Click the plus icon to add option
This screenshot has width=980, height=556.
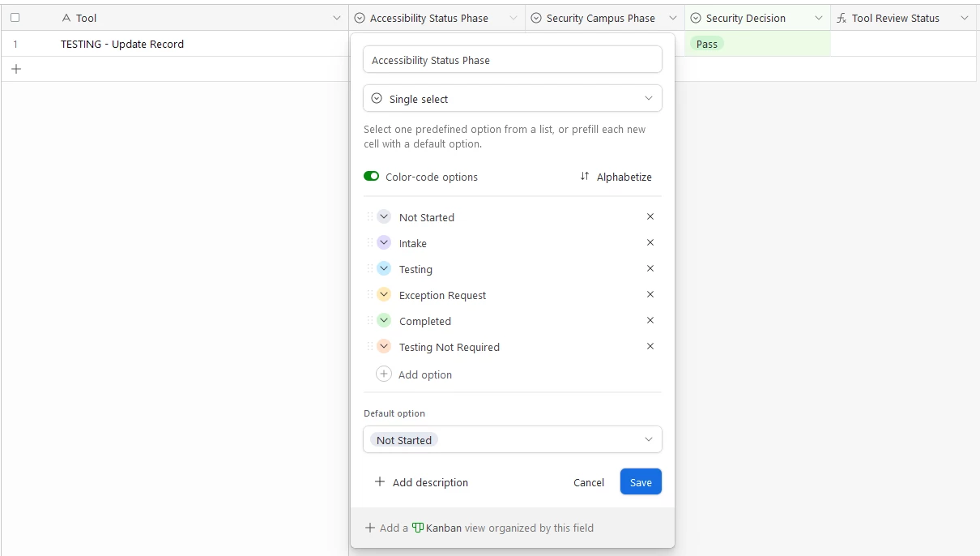384,374
